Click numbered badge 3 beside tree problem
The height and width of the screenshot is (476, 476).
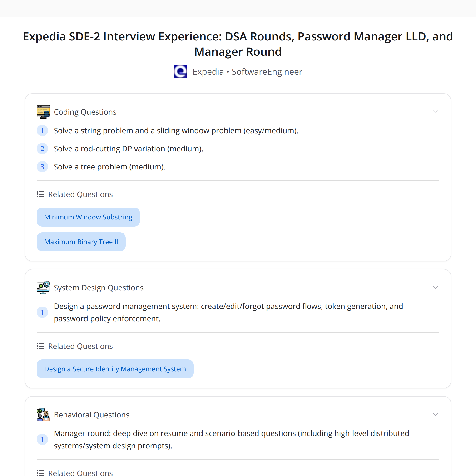[42, 167]
